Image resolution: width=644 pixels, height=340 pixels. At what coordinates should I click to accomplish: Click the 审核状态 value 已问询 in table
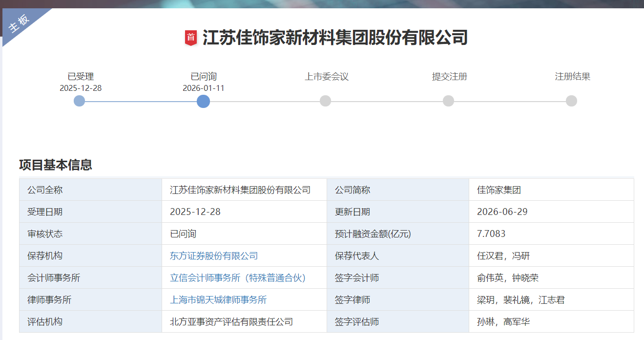point(183,234)
